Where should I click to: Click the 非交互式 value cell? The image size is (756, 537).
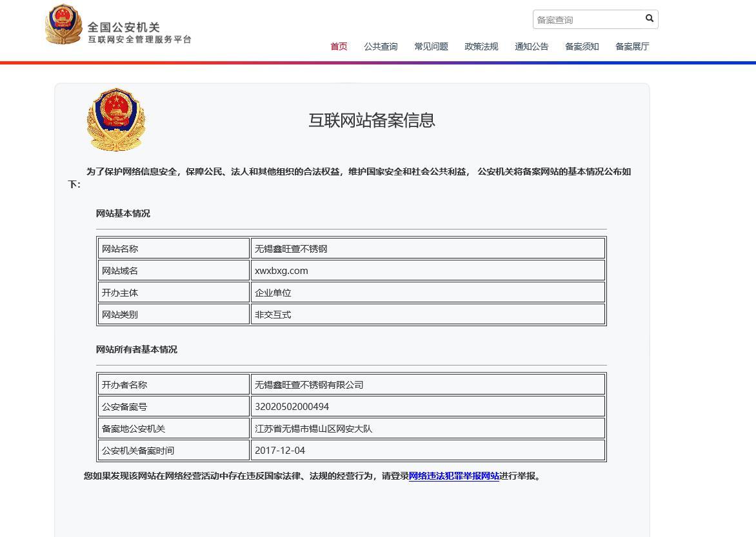(428, 315)
